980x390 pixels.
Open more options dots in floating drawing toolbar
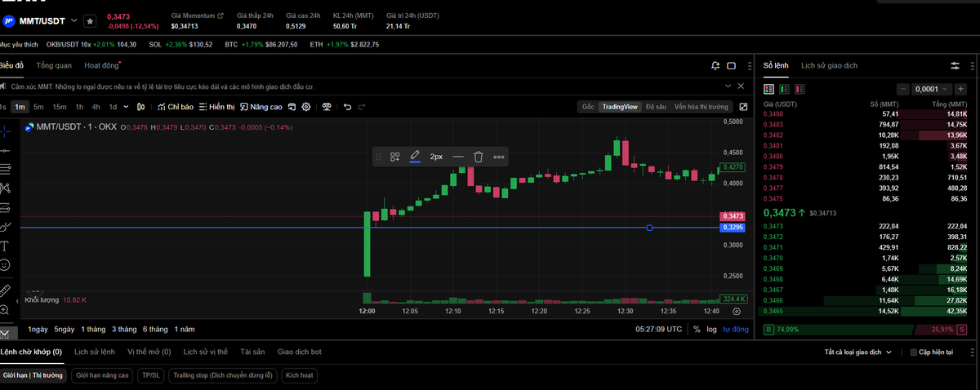[x=499, y=157]
